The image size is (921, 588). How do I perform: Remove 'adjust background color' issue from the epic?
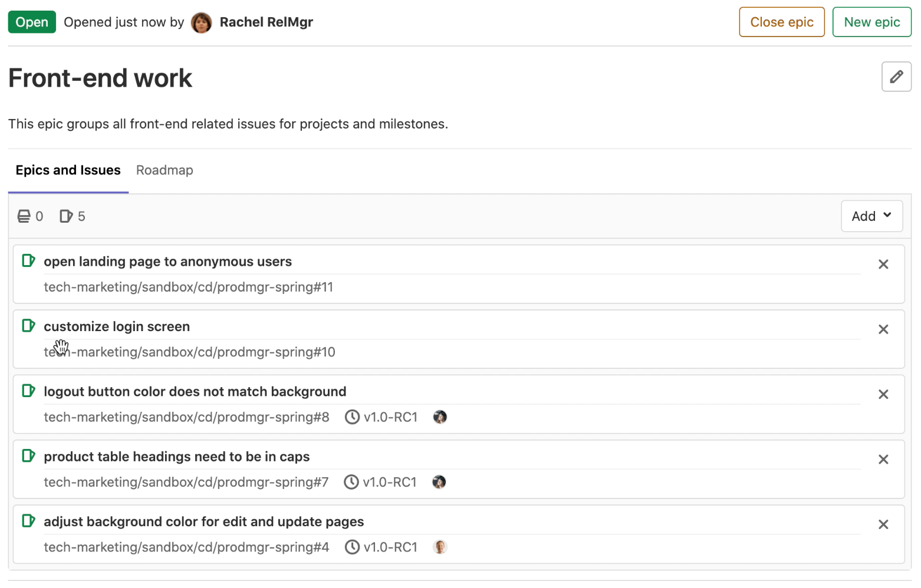(x=883, y=524)
